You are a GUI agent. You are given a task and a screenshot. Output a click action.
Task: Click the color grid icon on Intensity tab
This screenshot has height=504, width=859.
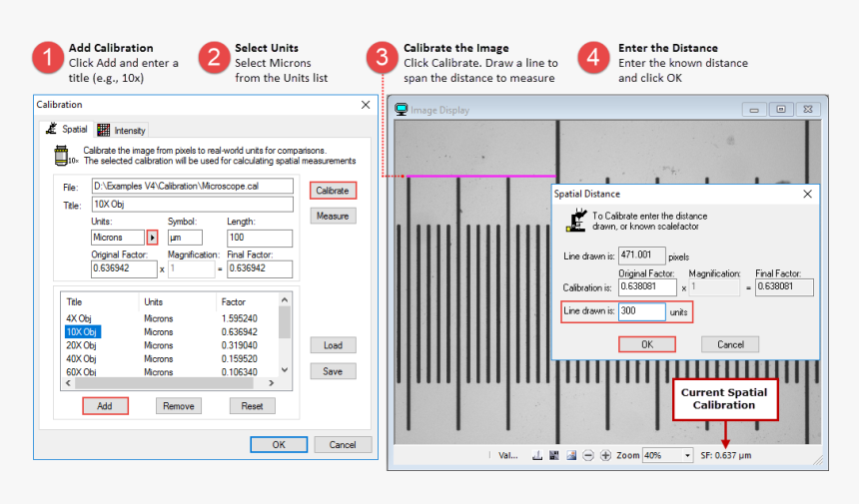point(104,129)
